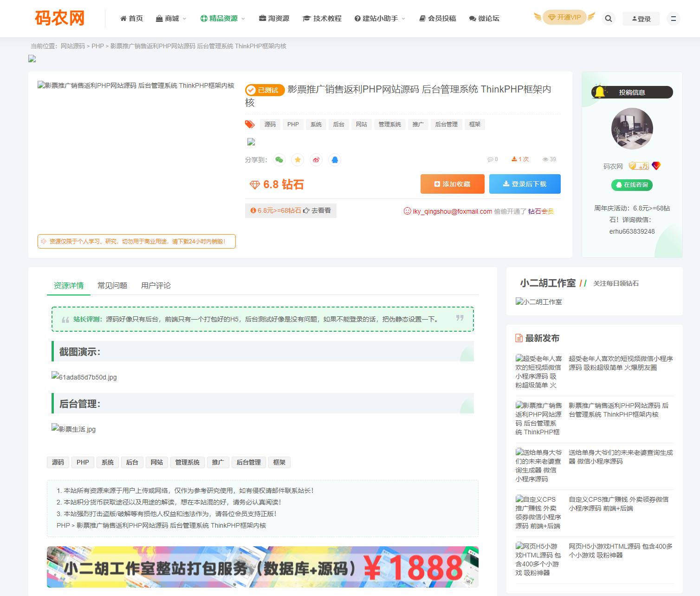The image size is (700, 596).
Task: Switch to the 用户评论 tab
Action: click(x=155, y=285)
